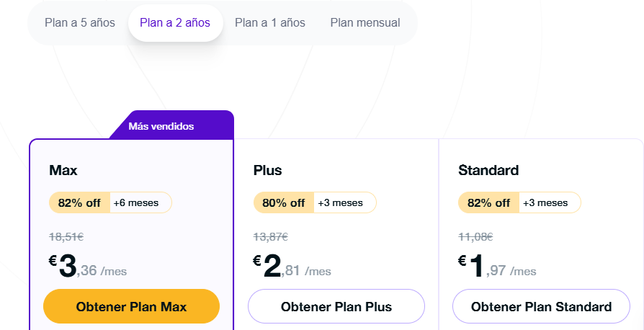Click the Más vendidos banner label
644x330 pixels.
(x=161, y=126)
